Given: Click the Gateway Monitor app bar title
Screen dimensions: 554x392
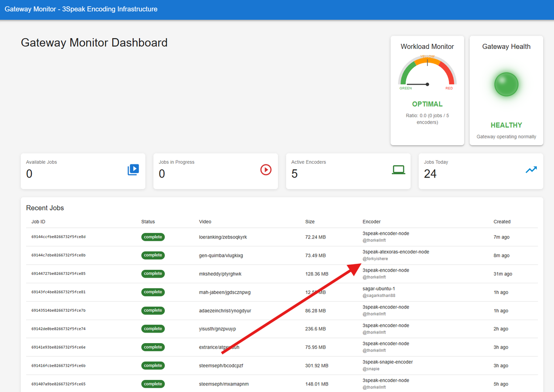Looking at the screenshot, I should (x=81, y=9).
